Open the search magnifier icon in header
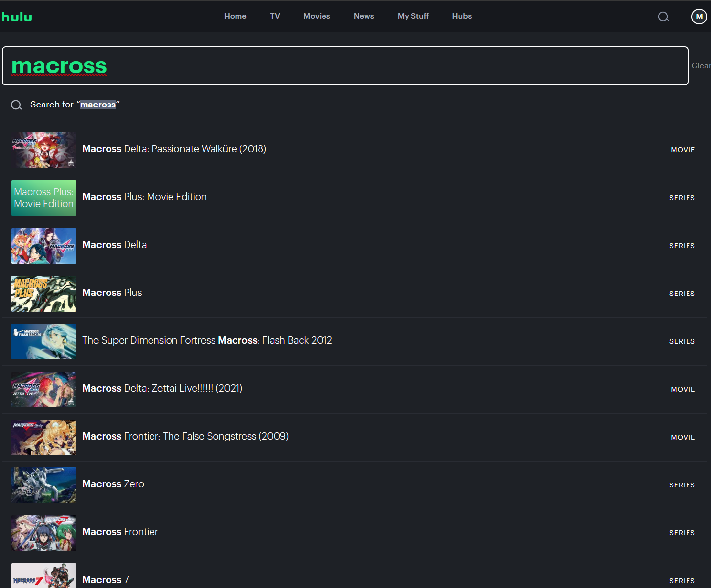The width and height of the screenshot is (711, 588). (x=664, y=17)
